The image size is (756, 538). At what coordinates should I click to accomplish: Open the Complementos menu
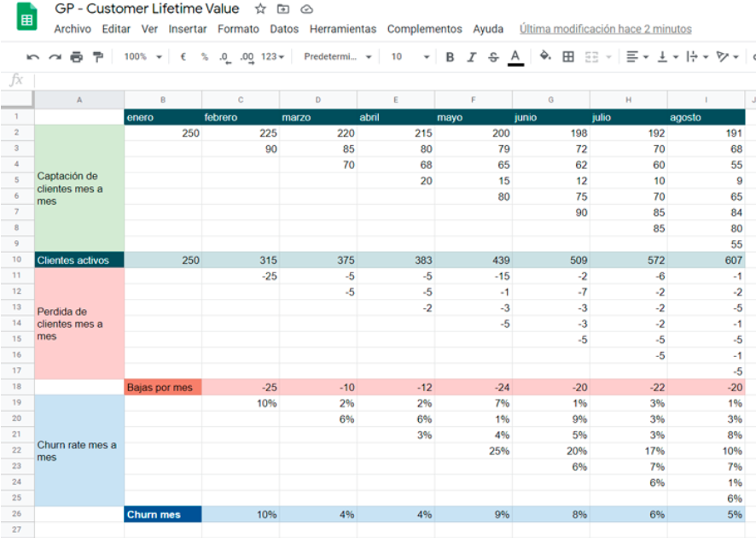(424, 29)
